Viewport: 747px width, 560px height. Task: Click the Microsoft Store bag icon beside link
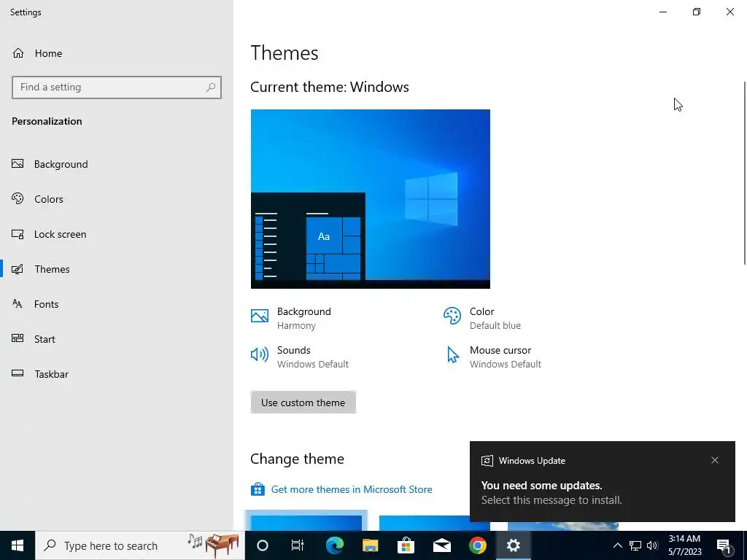point(258,489)
